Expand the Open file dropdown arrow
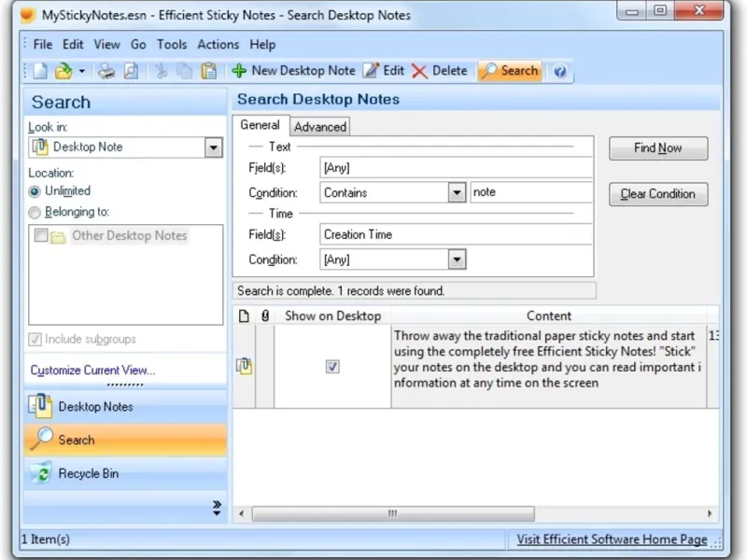The width and height of the screenshot is (747, 560). click(82, 71)
